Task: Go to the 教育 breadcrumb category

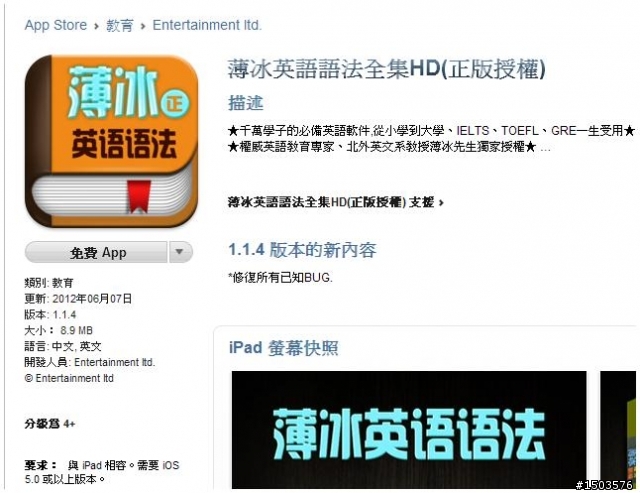Action: pyautogui.click(x=120, y=26)
